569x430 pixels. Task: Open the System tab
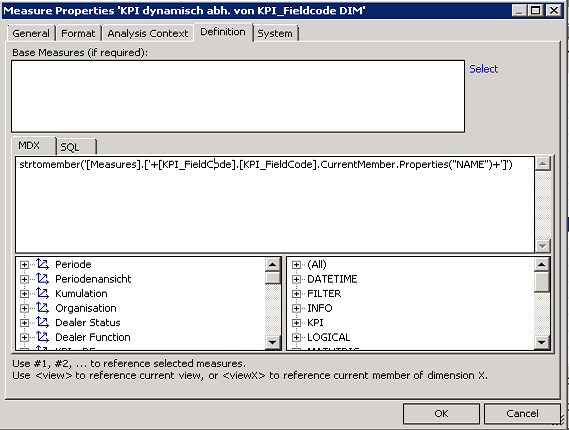275,33
